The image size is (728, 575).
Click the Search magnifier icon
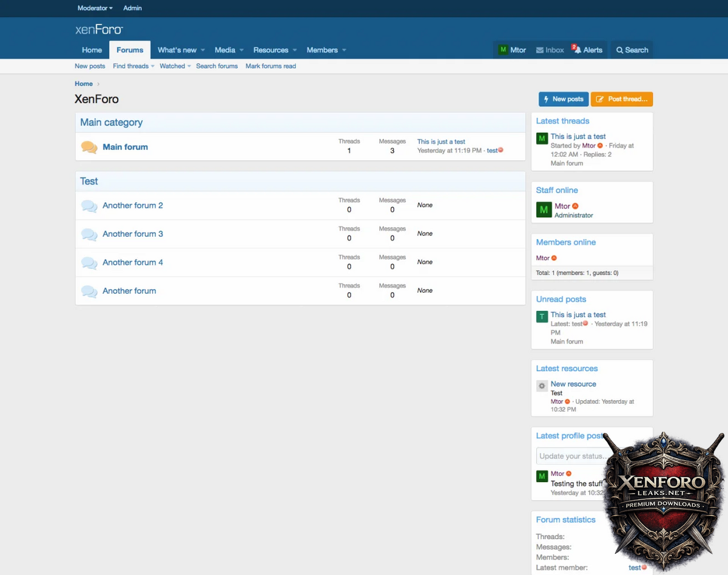tap(619, 50)
